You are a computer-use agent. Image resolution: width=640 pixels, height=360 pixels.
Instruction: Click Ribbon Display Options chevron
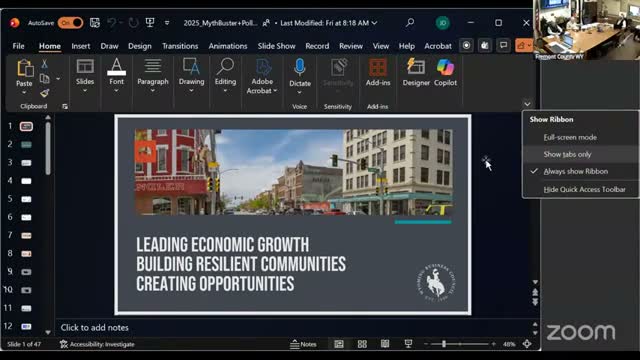(527, 104)
